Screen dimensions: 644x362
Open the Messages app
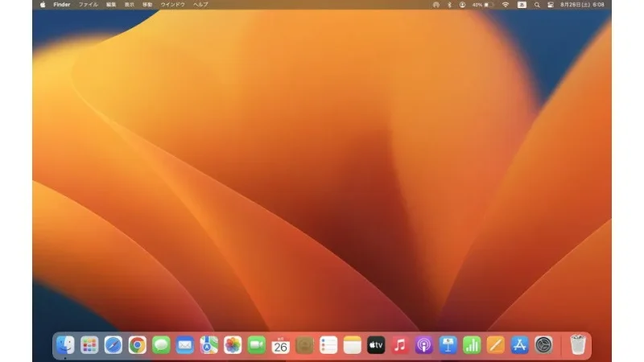point(161,345)
